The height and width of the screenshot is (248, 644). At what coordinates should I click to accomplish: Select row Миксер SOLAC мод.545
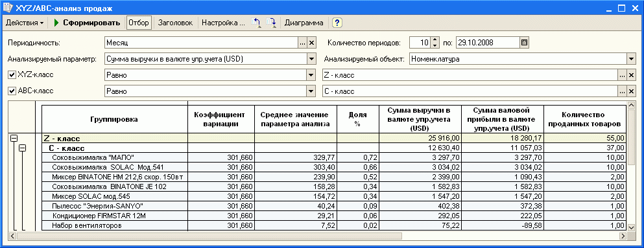334,196
